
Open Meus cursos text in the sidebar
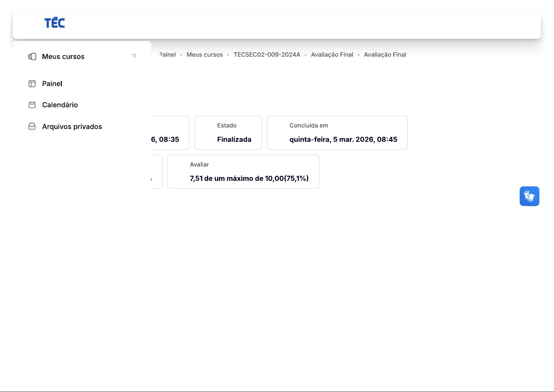tap(63, 57)
